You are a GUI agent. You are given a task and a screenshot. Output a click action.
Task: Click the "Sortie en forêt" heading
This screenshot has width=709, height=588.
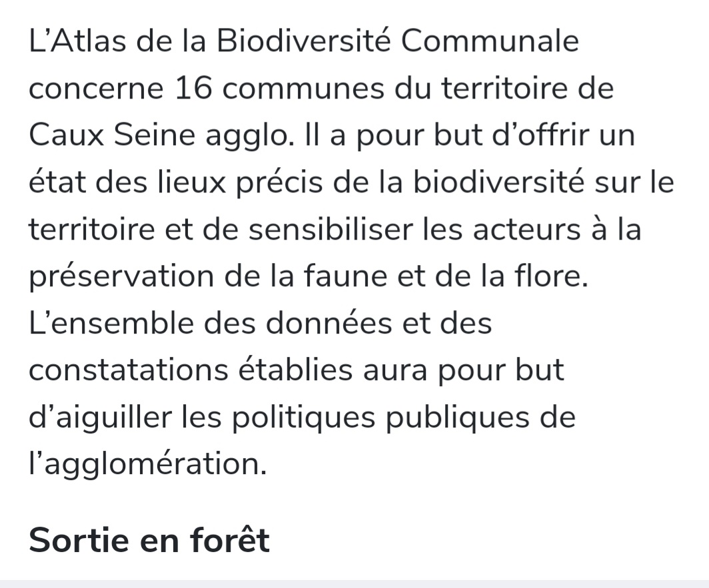(149, 539)
